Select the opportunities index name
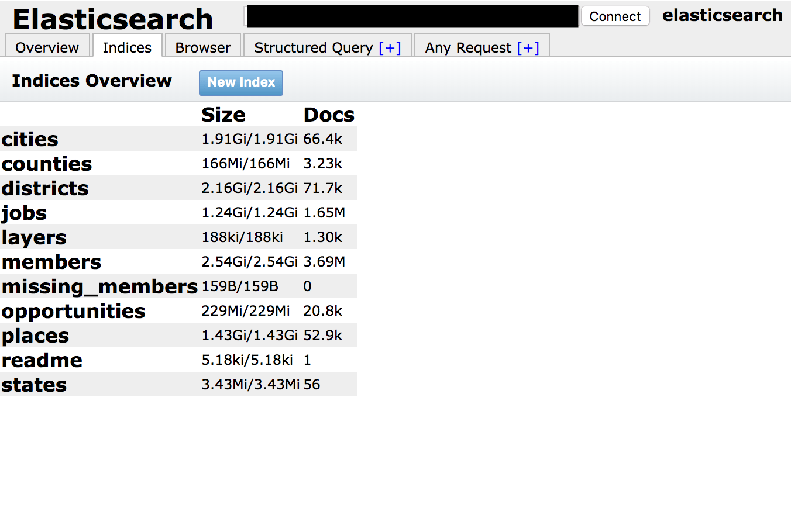 coord(73,311)
